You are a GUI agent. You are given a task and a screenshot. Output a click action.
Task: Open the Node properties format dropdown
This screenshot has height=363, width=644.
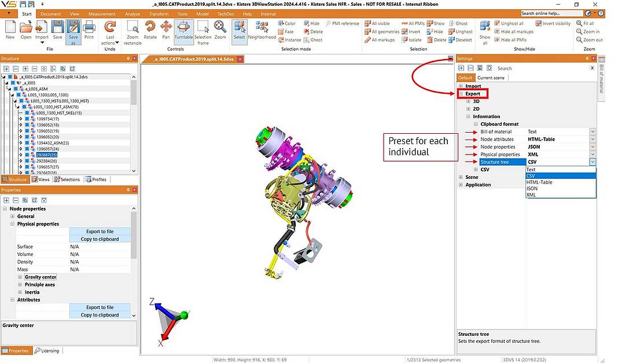click(593, 146)
